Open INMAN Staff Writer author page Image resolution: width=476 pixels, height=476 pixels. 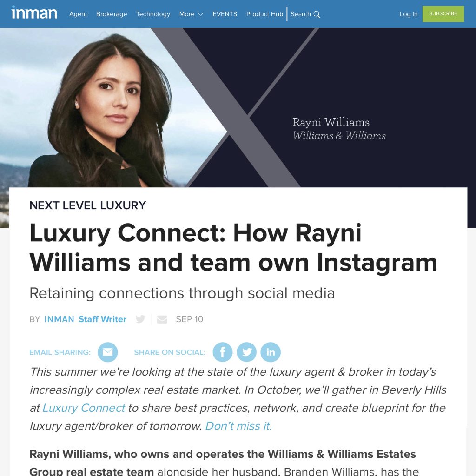[x=86, y=319]
